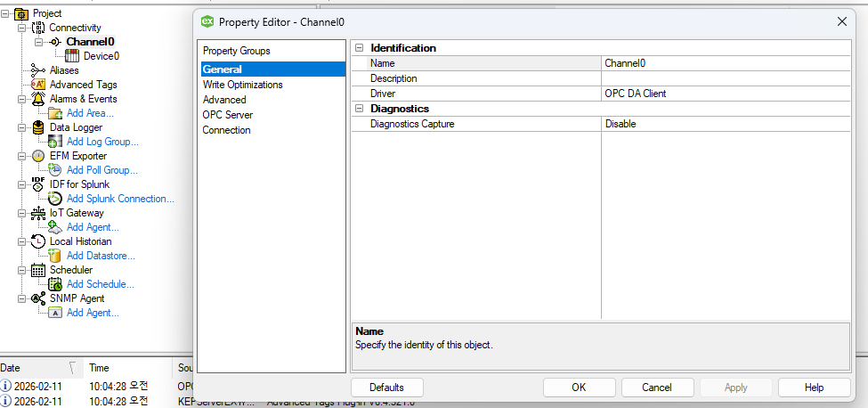Click the Time column header
868x408 pixels.
(128, 368)
